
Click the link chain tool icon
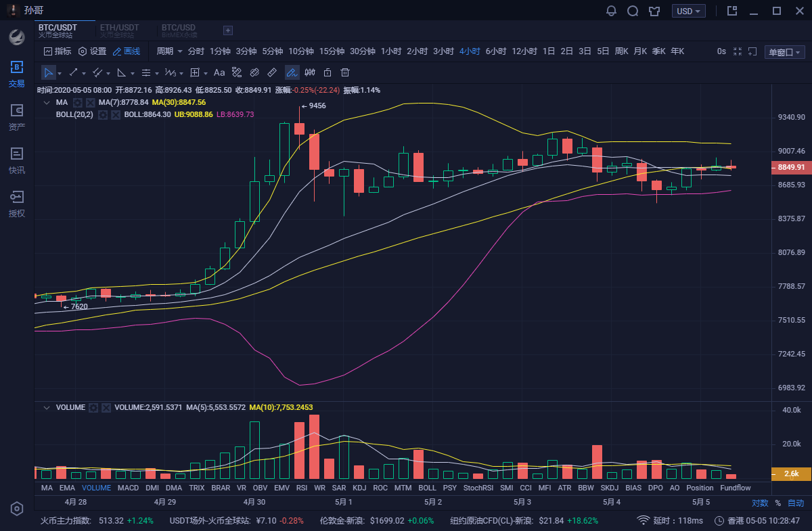(254, 72)
